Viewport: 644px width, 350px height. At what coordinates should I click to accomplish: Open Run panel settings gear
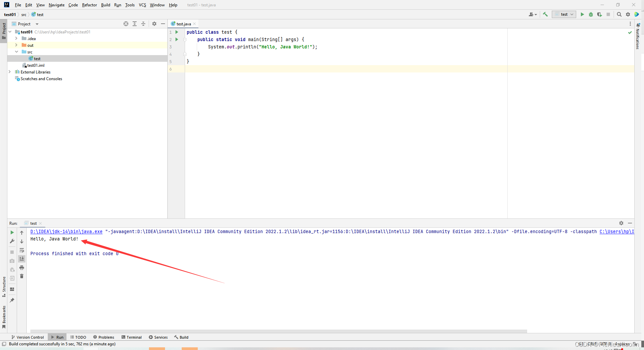(621, 223)
